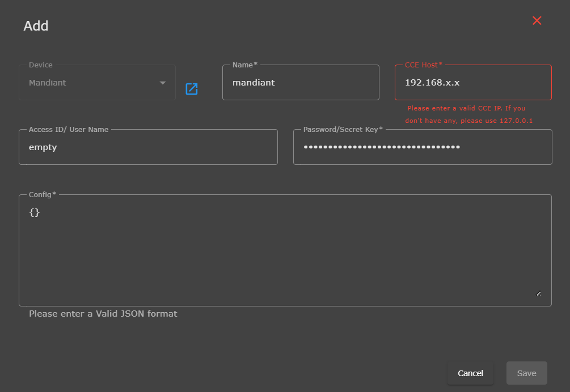Click the Config* field label
Image resolution: width=570 pixels, height=392 pixels.
click(x=43, y=194)
